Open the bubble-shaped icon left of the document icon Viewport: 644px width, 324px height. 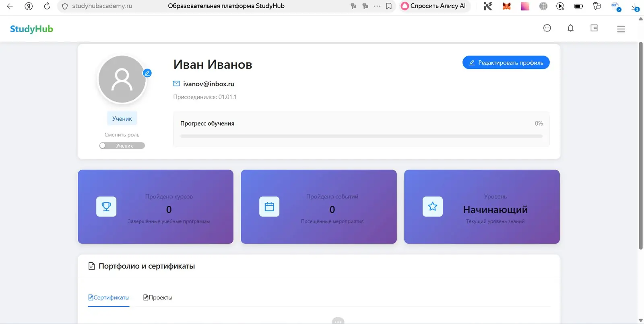tap(597, 6)
